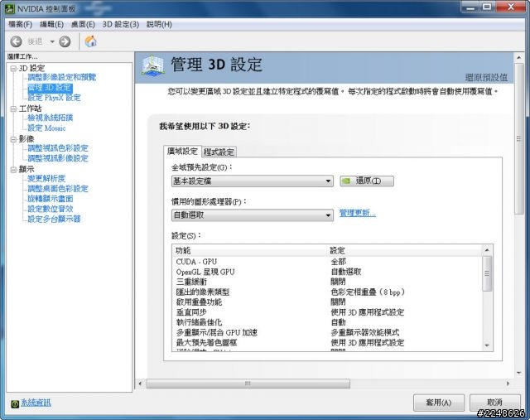Open the Home icon in toolbar
Viewport: 530px width, 420px height.
90,41
